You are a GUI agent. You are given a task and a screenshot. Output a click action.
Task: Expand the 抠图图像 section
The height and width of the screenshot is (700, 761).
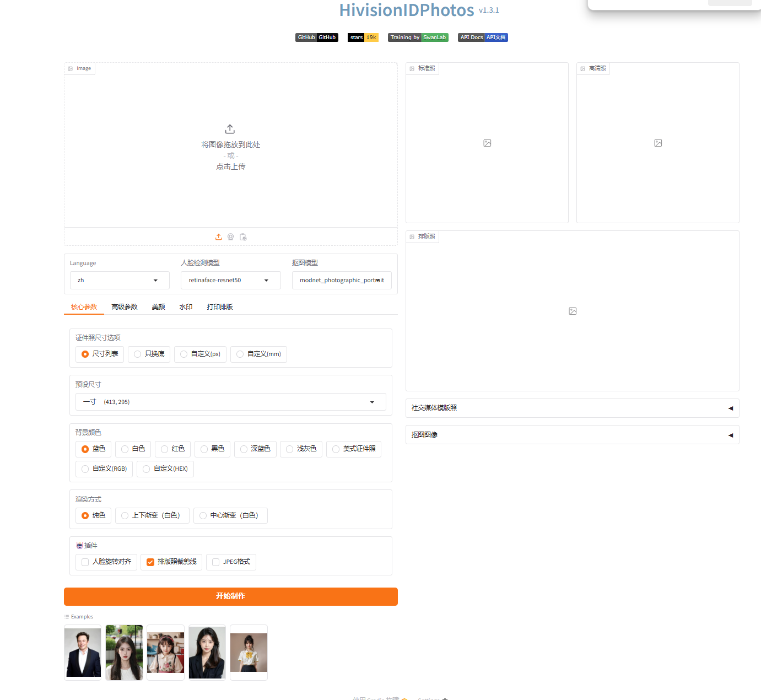pyautogui.click(x=573, y=435)
